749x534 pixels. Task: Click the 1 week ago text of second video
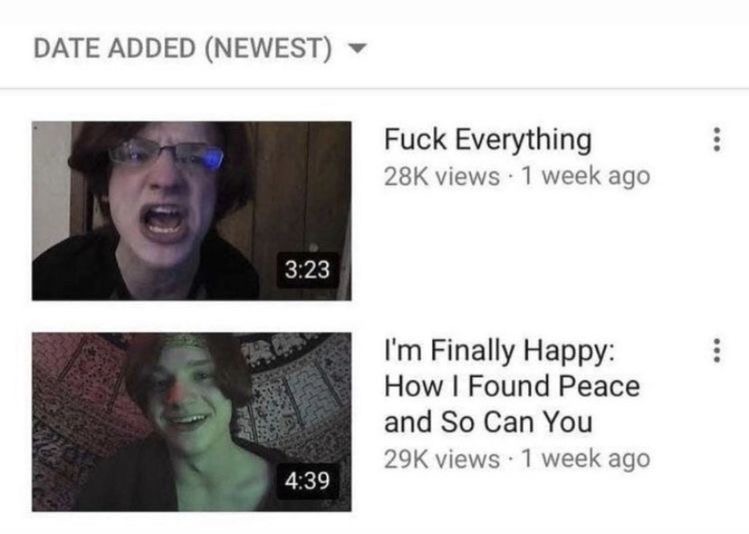[586, 459]
